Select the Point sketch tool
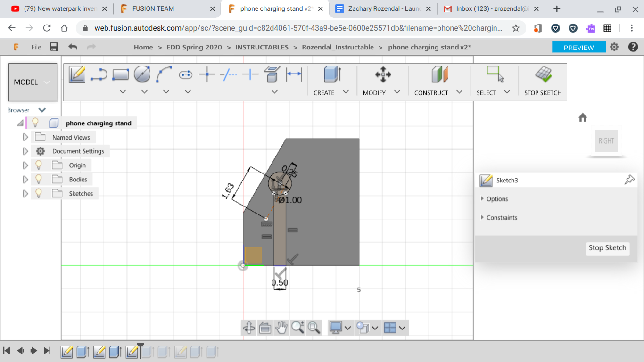The image size is (644, 362). [x=207, y=74]
